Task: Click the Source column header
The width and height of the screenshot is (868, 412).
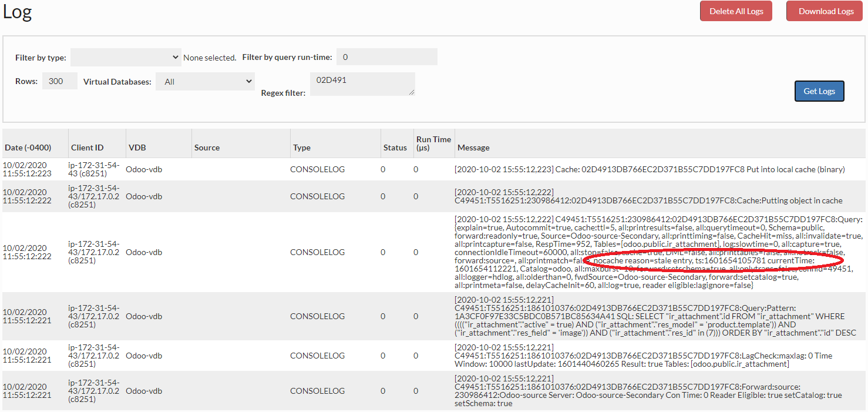Action: tap(207, 148)
